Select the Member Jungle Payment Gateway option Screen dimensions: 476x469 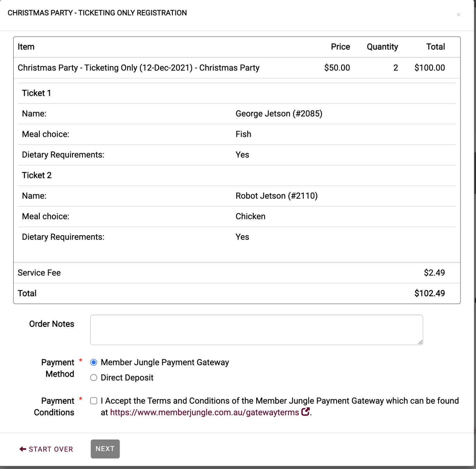tap(93, 362)
